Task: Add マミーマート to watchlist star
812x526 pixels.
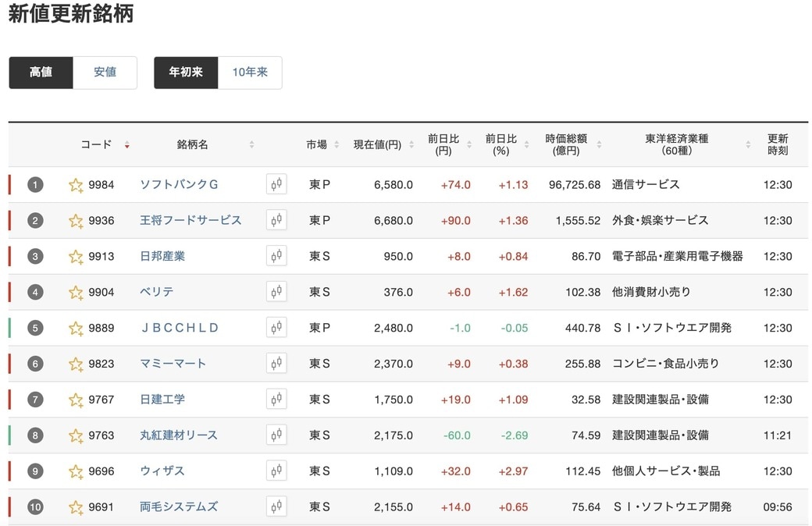Action: pos(76,364)
